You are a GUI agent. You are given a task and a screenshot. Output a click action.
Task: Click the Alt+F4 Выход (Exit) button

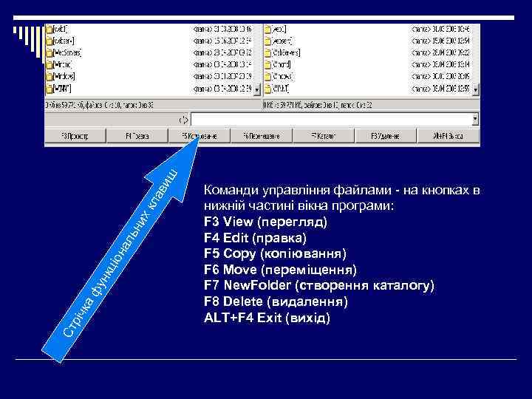pos(448,136)
